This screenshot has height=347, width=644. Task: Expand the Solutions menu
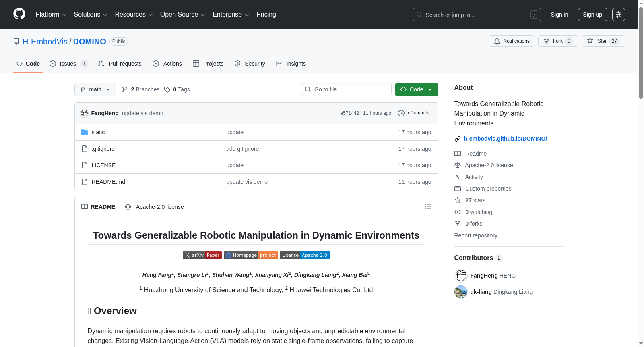pos(91,15)
